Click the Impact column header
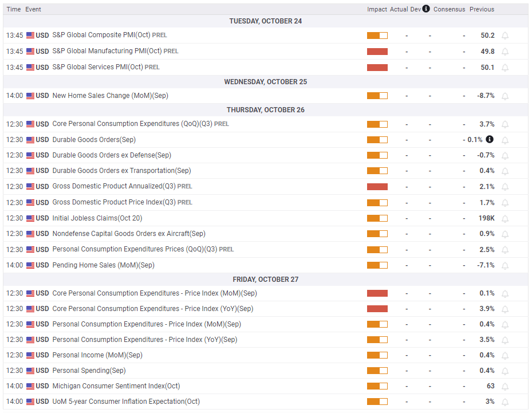The width and height of the screenshot is (532, 413). tap(377, 9)
